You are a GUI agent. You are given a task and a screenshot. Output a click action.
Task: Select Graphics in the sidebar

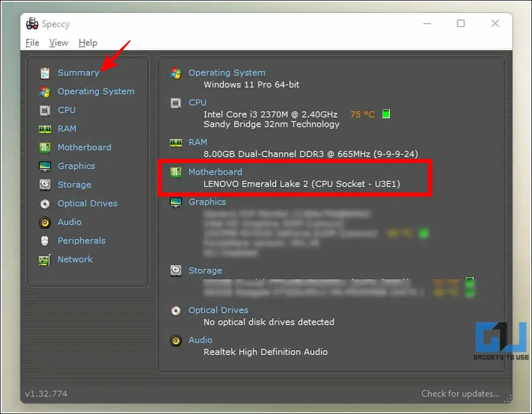pos(76,166)
